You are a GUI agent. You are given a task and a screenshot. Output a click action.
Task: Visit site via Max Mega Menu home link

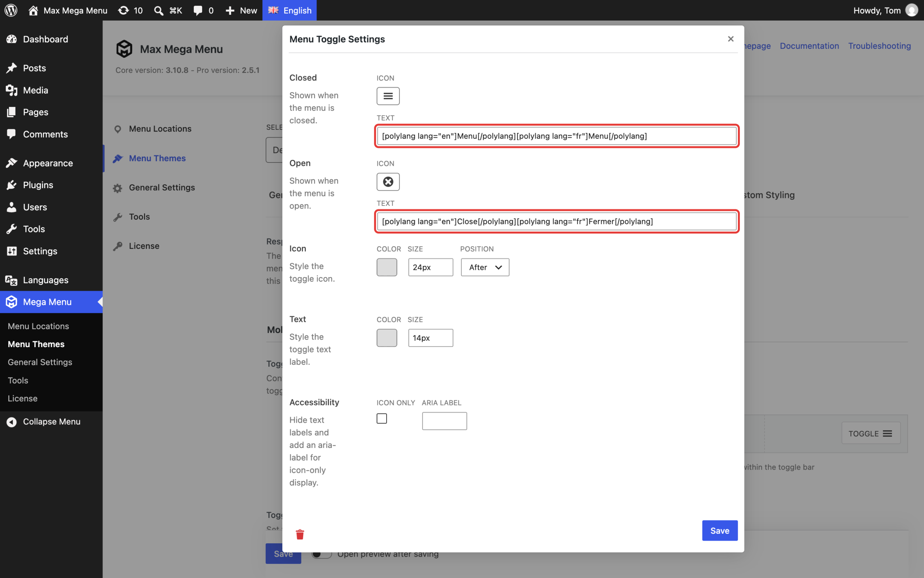click(x=68, y=10)
